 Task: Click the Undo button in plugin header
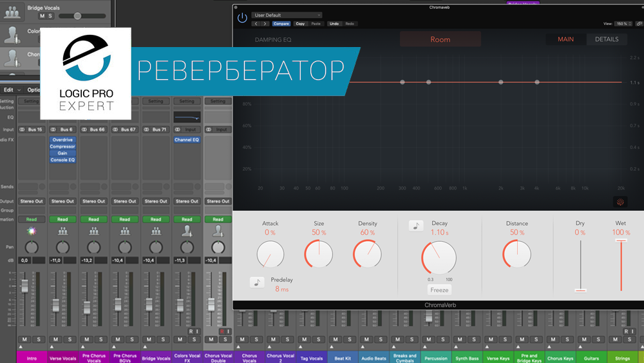334,24
